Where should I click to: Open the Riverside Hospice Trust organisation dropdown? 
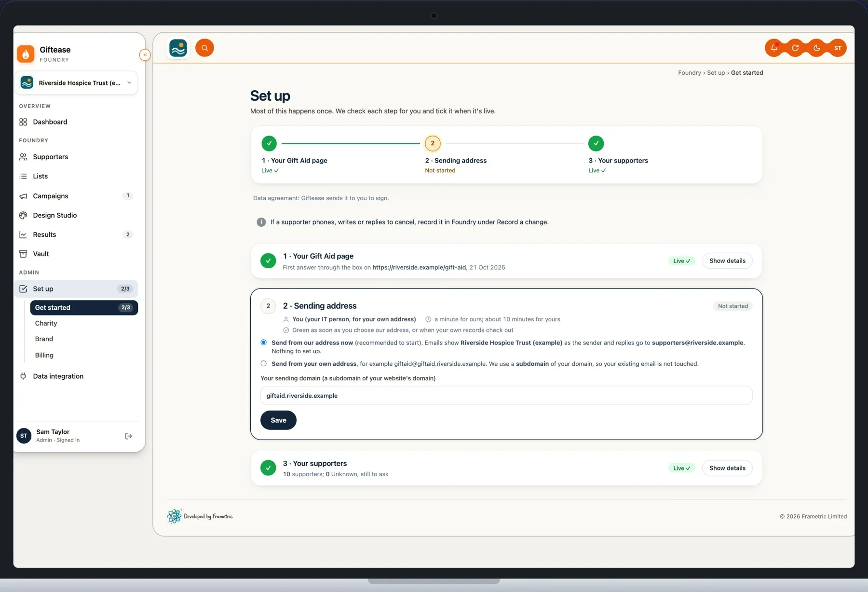pos(76,83)
